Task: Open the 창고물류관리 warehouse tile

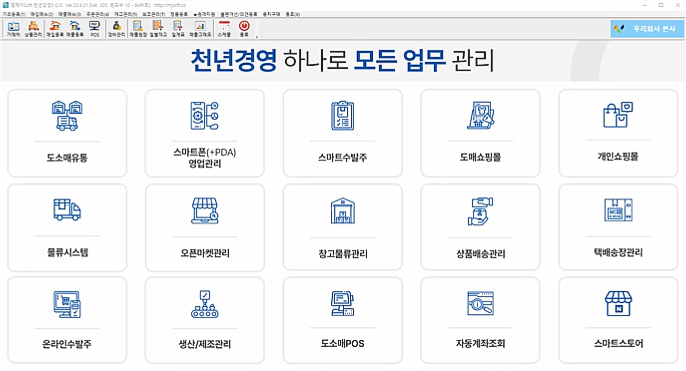Action: click(343, 228)
